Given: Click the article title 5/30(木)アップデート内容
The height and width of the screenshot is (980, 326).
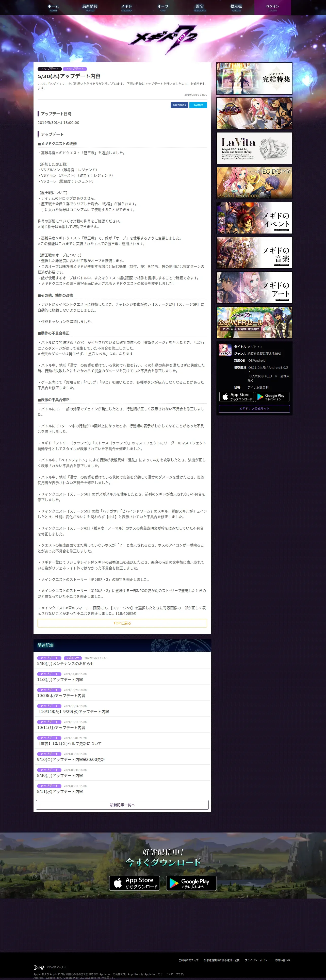Looking at the screenshot, I should pyautogui.click(x=69, y=76).
